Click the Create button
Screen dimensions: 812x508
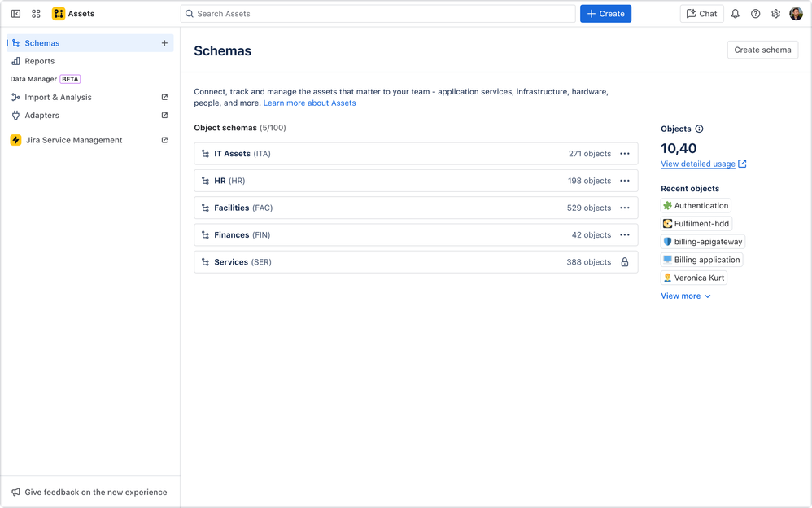coord(605,14)
